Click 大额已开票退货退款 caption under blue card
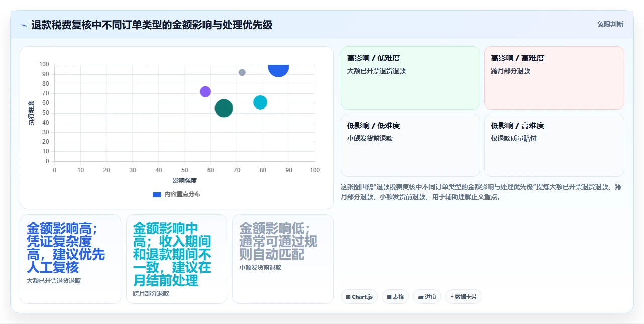 click(54, 281)
